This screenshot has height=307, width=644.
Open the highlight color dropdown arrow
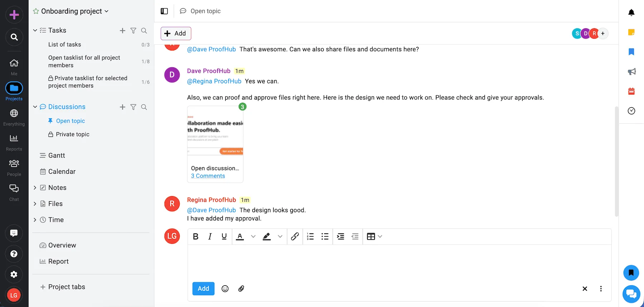coord(280,236)
